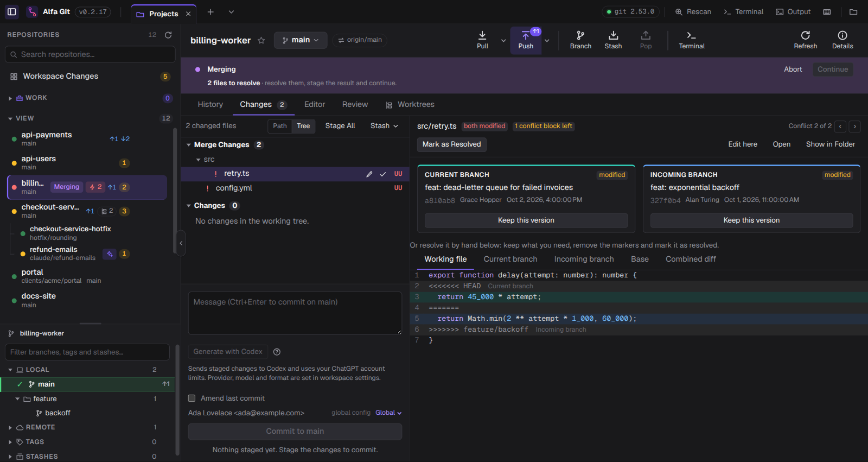
Task: Click Mark as Resolved button
Action: tap(451, 144)
